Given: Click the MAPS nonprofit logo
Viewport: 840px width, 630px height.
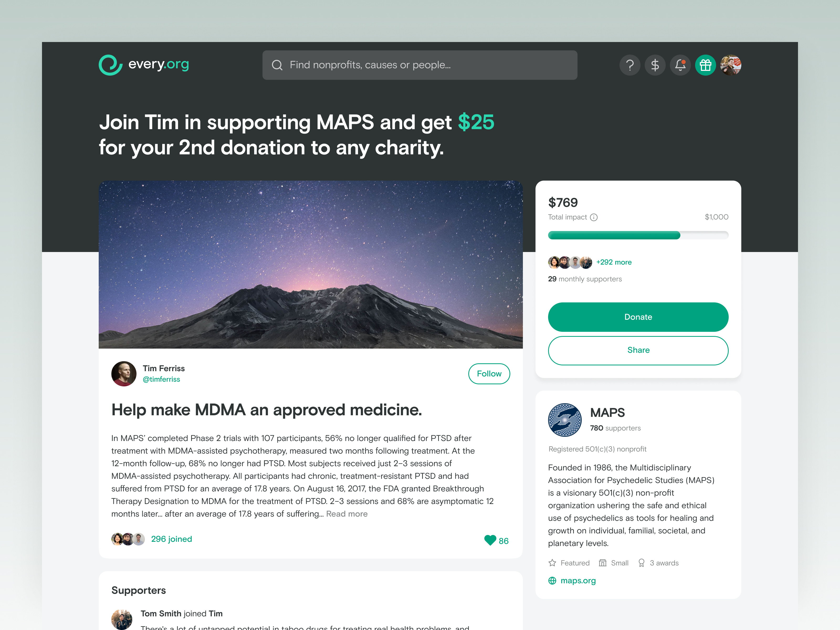Looking at the screenshot, I should (x=565, y=420).
